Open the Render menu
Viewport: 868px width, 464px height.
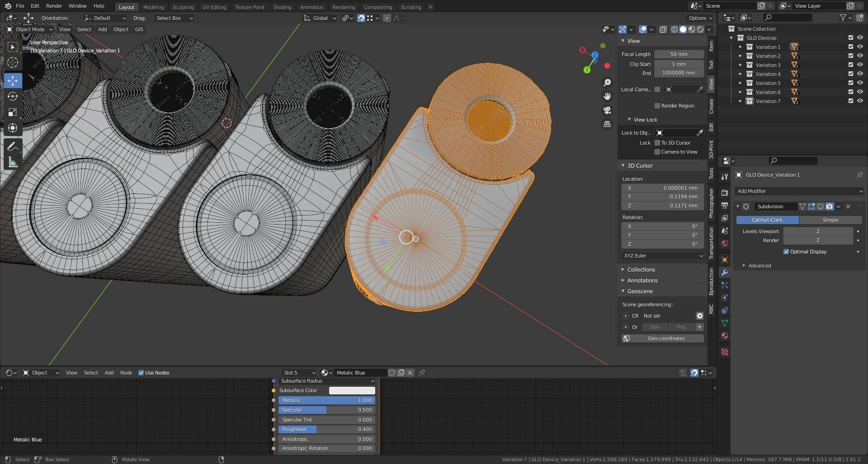[x=54, y=6]
